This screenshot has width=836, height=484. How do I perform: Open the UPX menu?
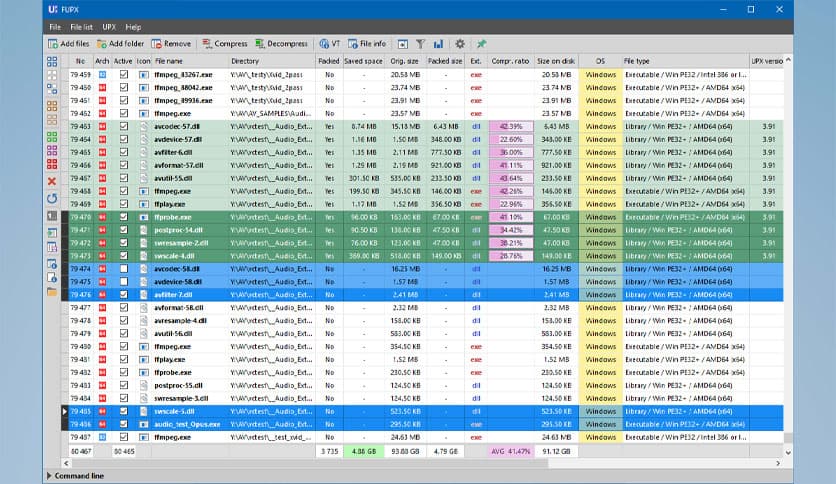(x=109, y=27)
